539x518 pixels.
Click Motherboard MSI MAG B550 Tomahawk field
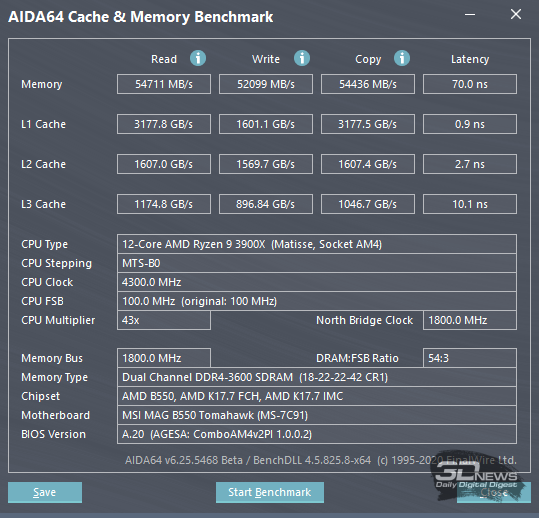(x=317, y=415)
